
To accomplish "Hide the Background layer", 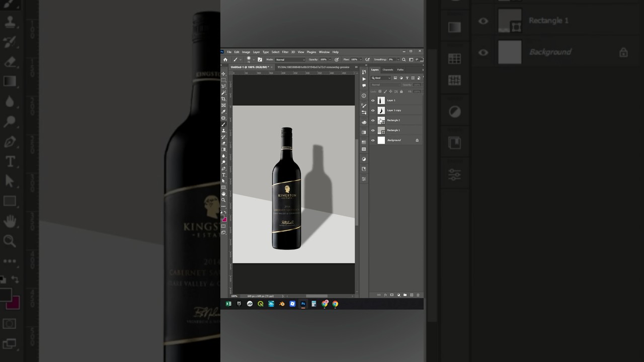I will [373, 140].
